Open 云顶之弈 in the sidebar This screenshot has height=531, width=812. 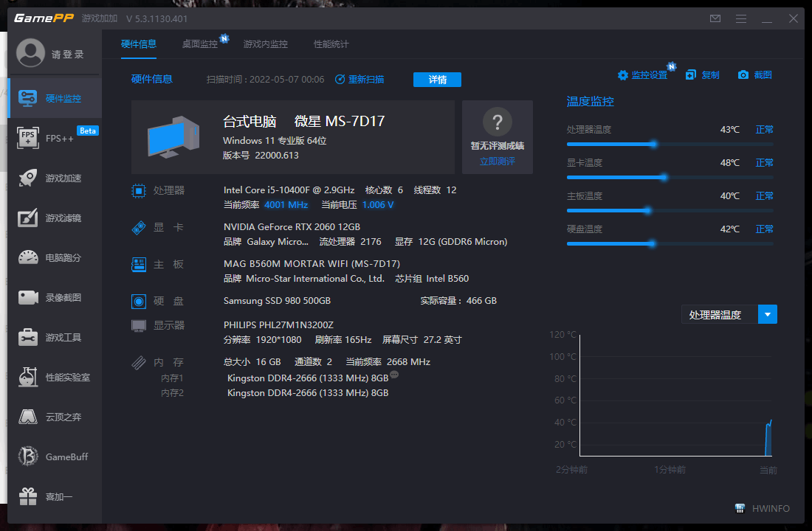(55, 417)
